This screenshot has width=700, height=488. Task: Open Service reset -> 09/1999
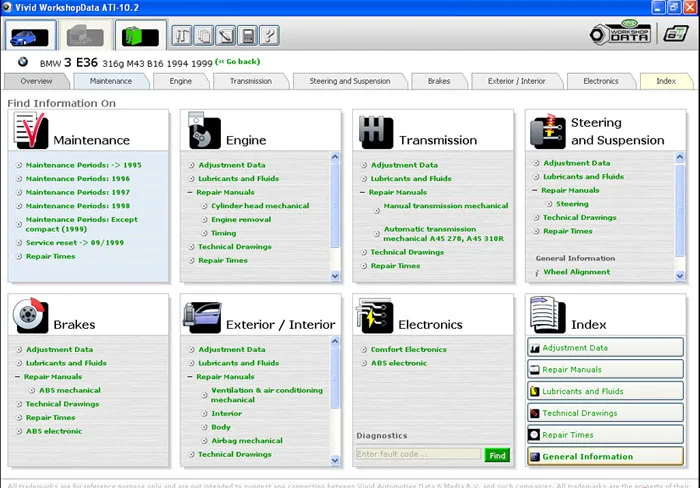(x=75, y=243)
